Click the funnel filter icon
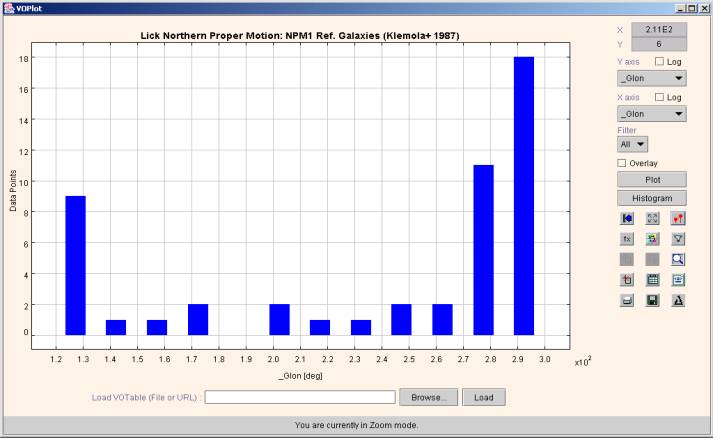The width and height of the screenshot is (713, 438). click(x=678, y=239)
